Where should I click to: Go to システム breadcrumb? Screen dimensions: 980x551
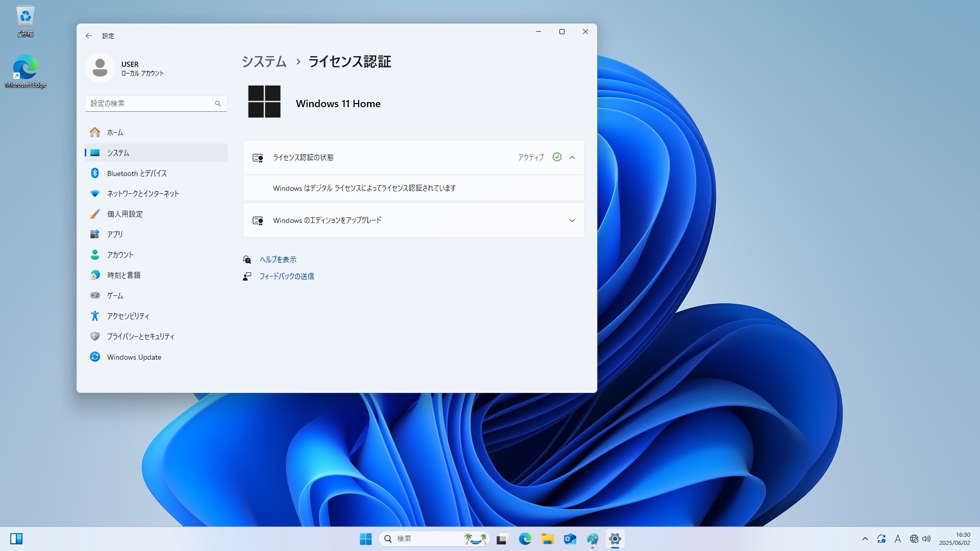pos(264,62)
